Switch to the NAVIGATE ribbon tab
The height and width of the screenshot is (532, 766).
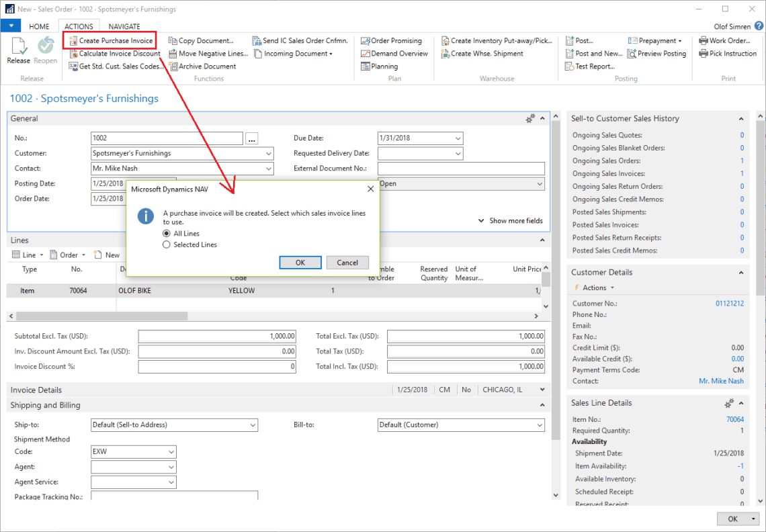[x=124, y=26]
